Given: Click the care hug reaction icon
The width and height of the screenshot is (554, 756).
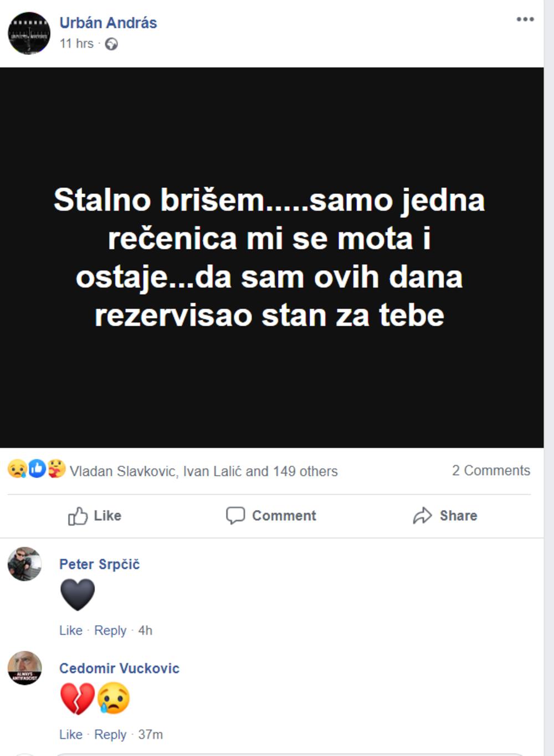Looking at the screenshot, I should point(56,470).
